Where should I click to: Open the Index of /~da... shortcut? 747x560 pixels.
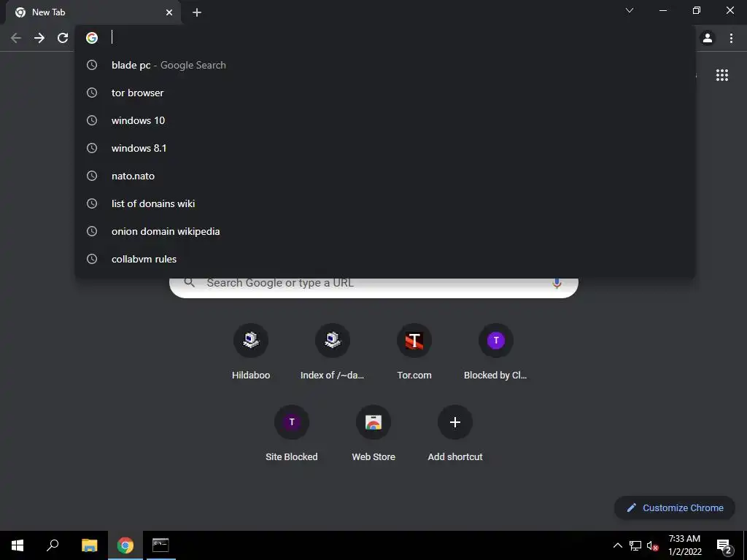coord(332,352)
